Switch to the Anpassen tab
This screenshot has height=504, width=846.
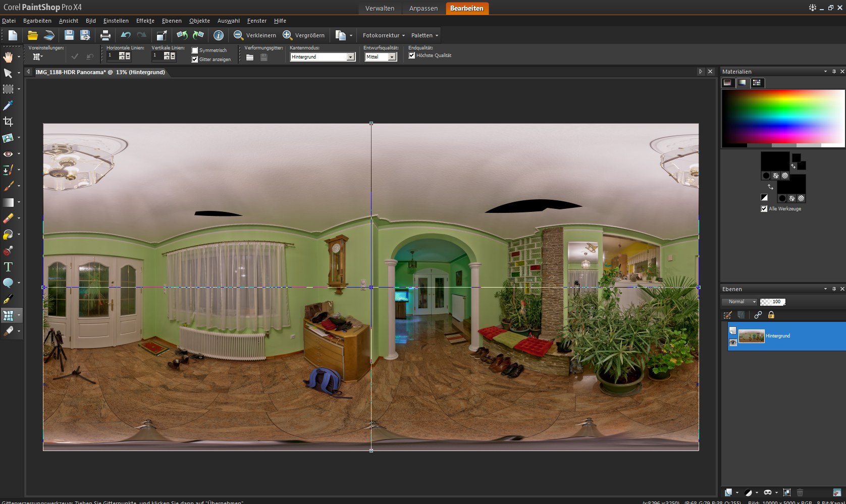click(x=423, y=8)
